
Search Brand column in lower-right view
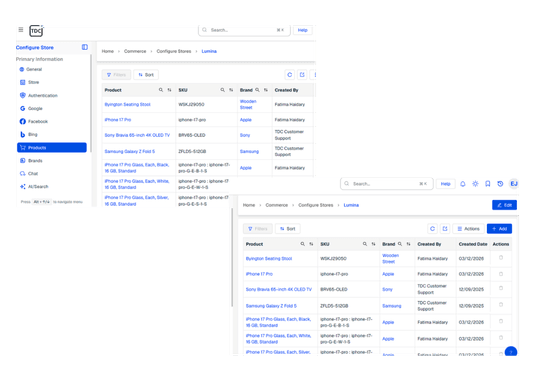point(400,244)
